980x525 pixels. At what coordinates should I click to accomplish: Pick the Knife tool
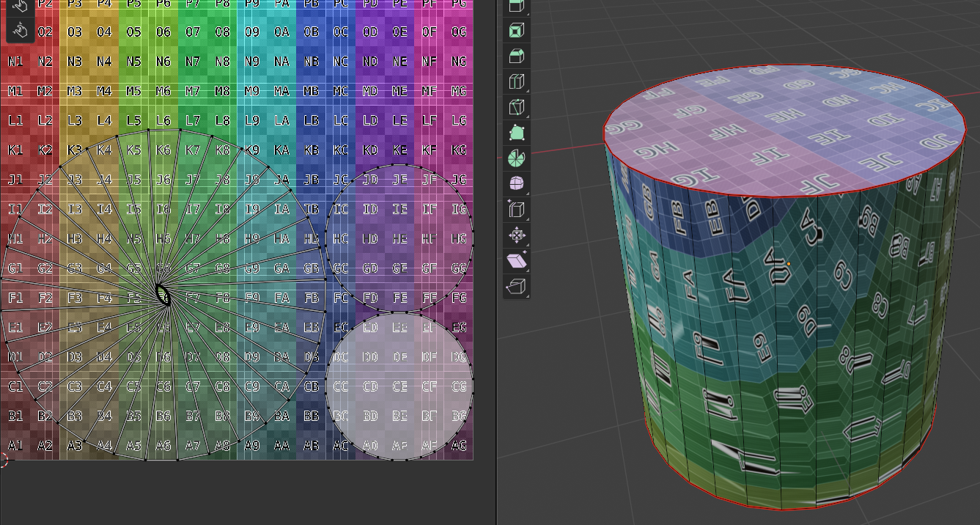pos(517,107)
